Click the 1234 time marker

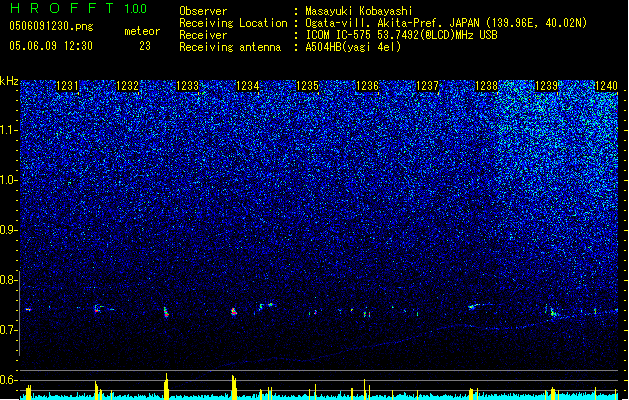pos(248,86)
